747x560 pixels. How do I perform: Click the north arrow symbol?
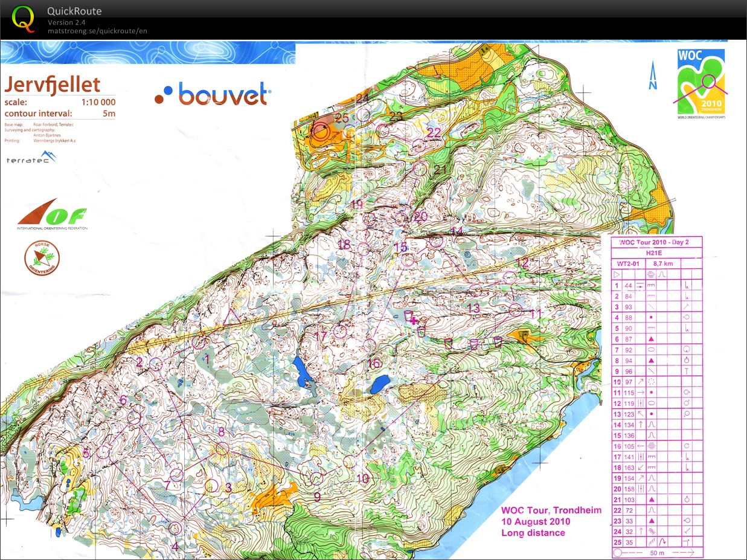(653, 76)
